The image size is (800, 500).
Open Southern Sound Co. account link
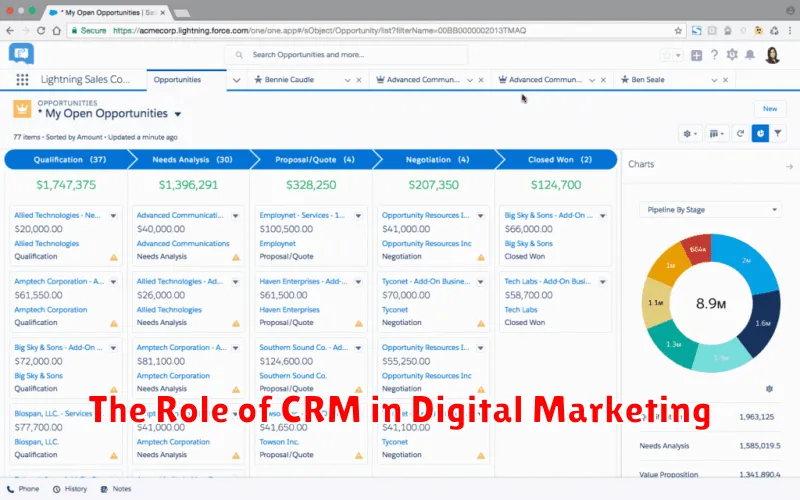(x=293, y=376)
